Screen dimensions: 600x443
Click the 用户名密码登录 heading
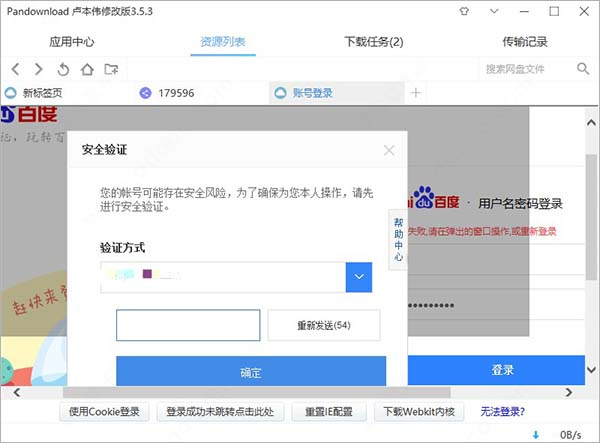click(520, 204)
